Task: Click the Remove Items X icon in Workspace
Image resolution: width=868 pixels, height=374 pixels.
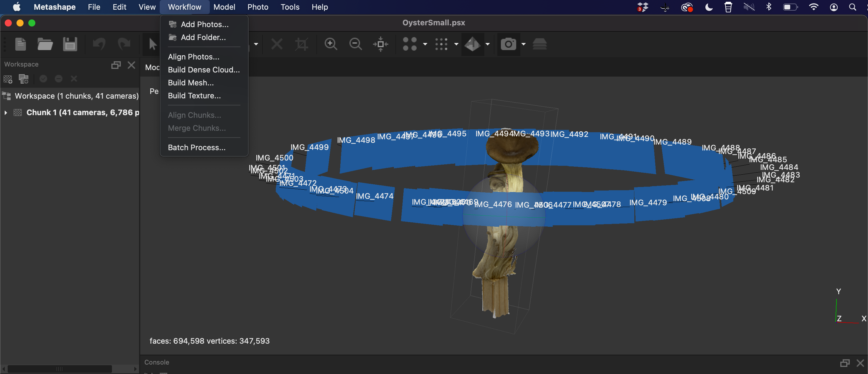Action: click(x=74, y=79)
